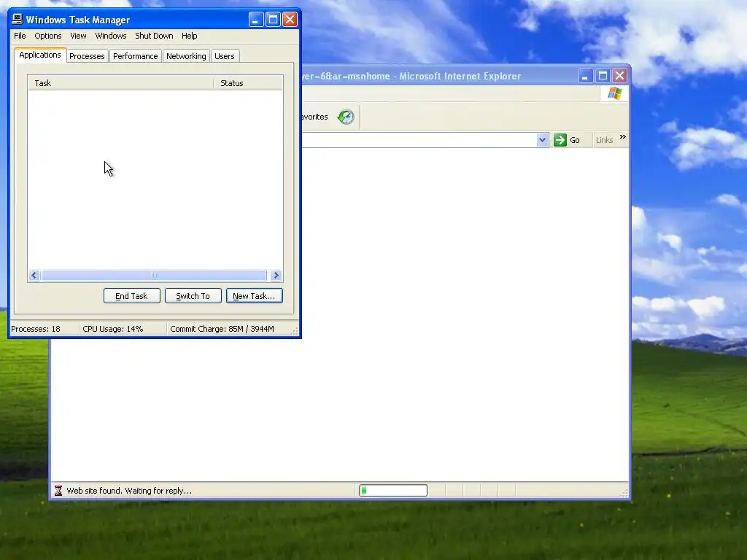The height and width of the screenshot is (560, 747).
Task: Click the CPU Usage: 14% status text
Action: point(113,329)
